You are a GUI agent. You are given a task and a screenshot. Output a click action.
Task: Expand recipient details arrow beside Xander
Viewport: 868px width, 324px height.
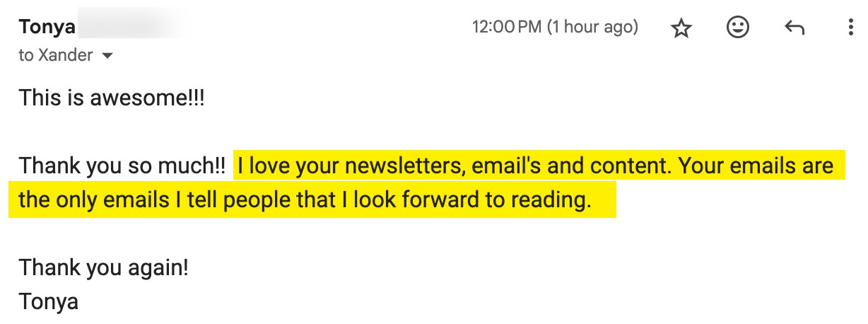coord(107,56)
